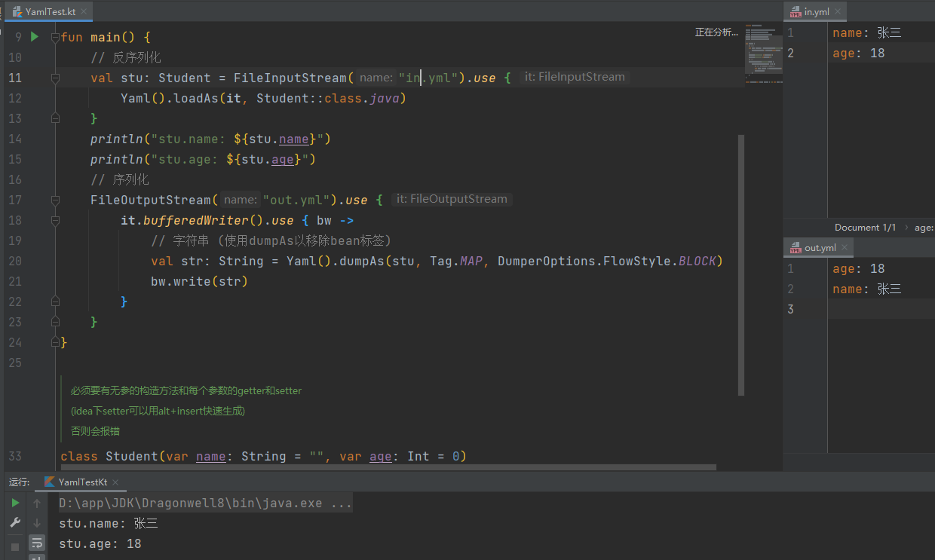
Task: Stop the running process square button
Action: click(x=15, y=547)
